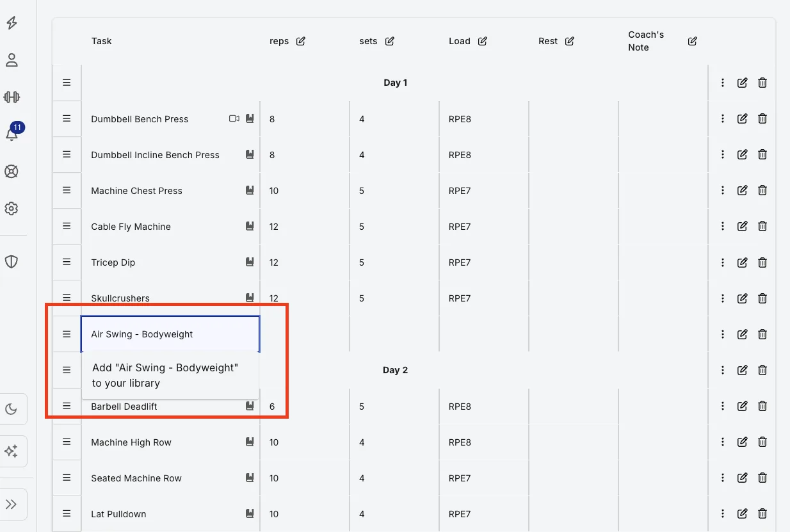The height and width of the screenshot is (532, 790).
Task: Open the person profile sidebar icon
Action: click(12, 60)
